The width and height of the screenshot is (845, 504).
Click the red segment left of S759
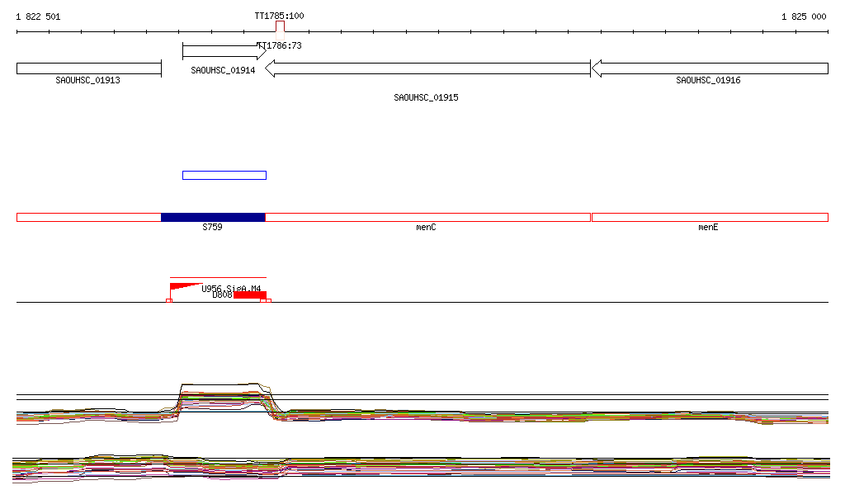89,218
